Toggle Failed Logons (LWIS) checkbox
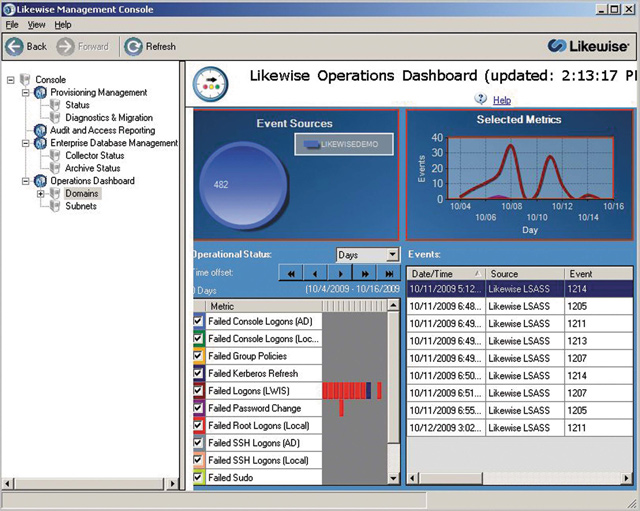The width and height of the screenshot is (640, 511). point(198,391)
